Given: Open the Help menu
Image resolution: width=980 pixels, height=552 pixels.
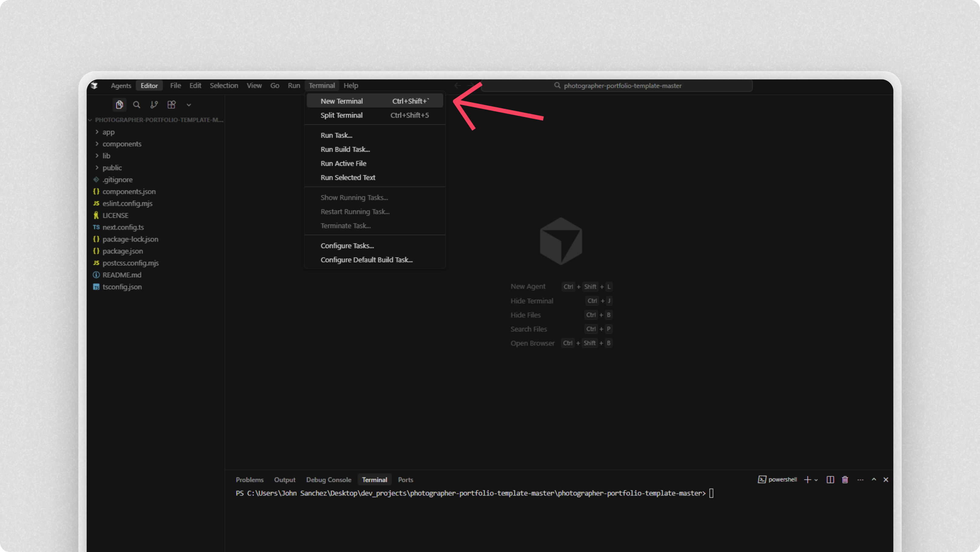Looking at the screenshot, I should pyautogui.click(x=351, y=85).
